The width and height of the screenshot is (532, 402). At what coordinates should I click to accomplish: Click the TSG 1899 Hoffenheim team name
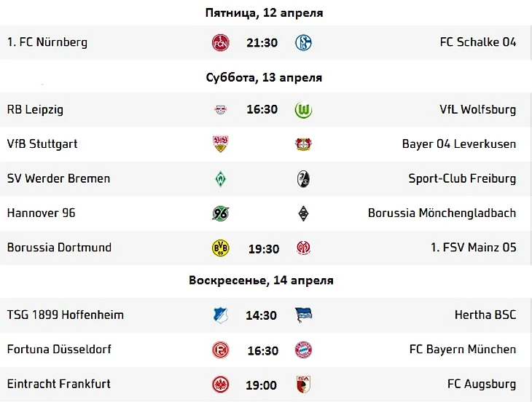(66, 315)
